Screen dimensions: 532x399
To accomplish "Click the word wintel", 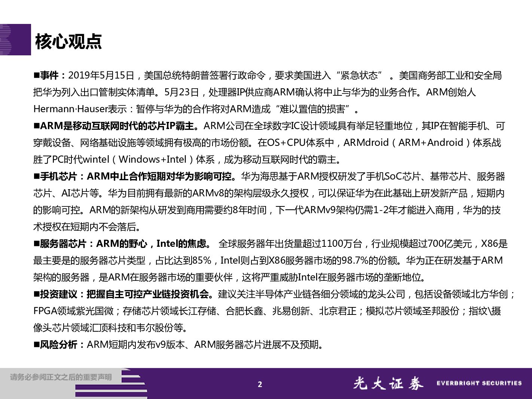I will 96,160.
